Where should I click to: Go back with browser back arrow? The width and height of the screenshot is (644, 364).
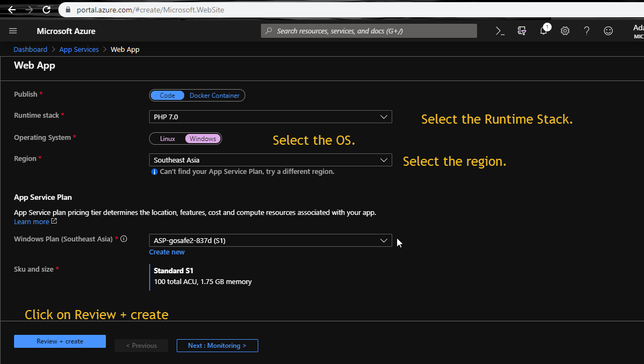pyautogui.click(x=11, y=10)
